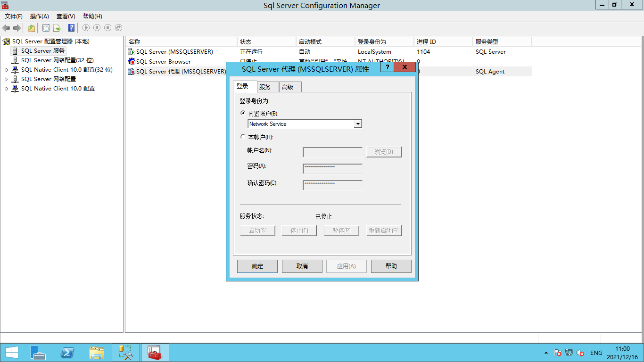
Task: Click the 确定 button
Action: pos(257,266)
